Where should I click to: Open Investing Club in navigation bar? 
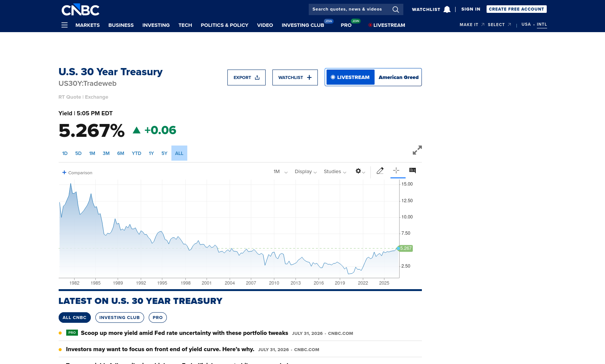point(303,25)
